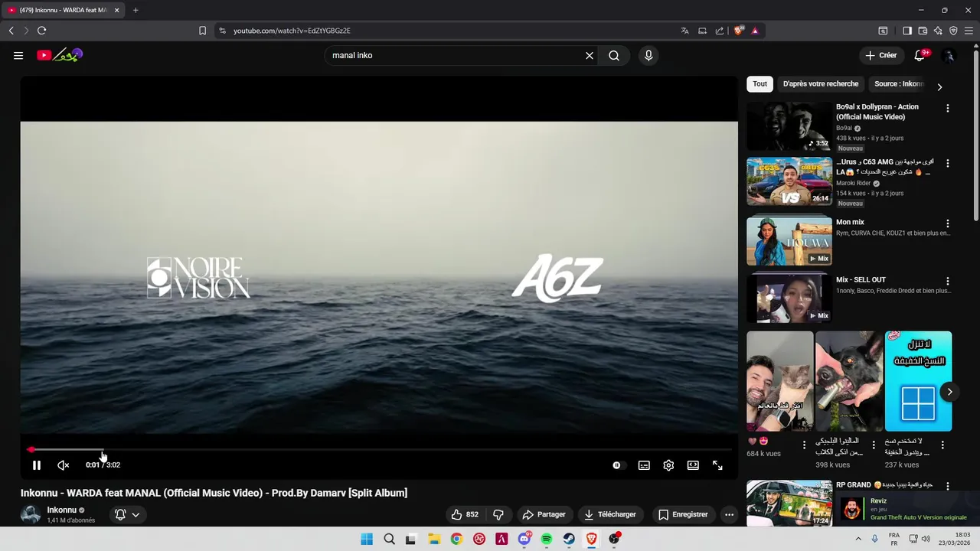
Task: Go back in the browser
Action: tap(11, 31)
